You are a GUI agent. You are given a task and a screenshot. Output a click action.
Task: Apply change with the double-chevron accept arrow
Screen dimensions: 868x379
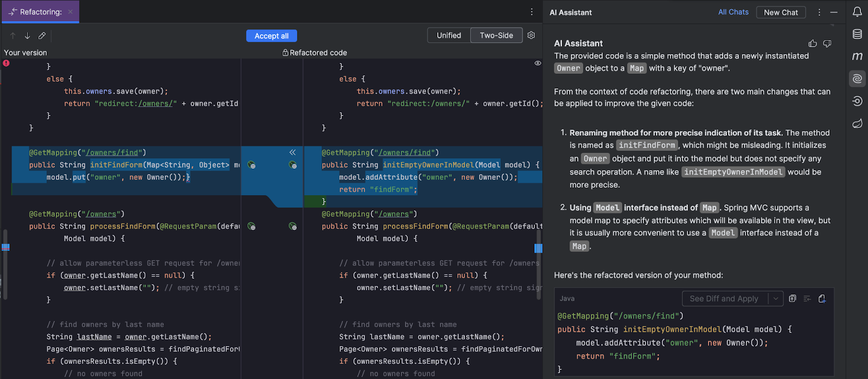pos(292,152)
